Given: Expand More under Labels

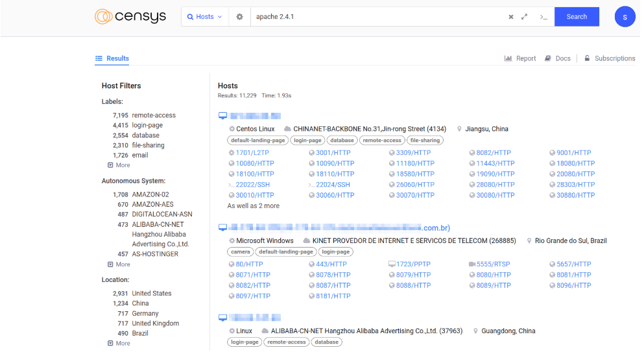Looking at the screenshot, I should 119,165.
